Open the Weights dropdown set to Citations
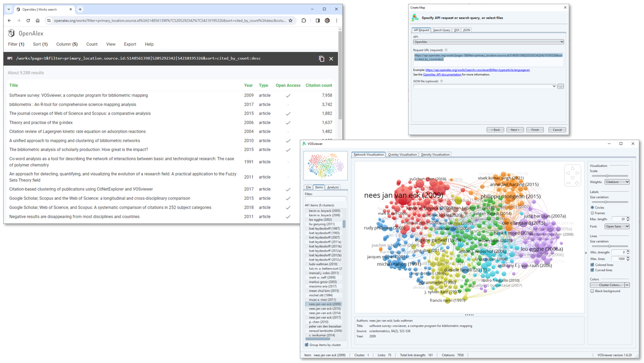The image size is (644, 363). pos(617,182)
